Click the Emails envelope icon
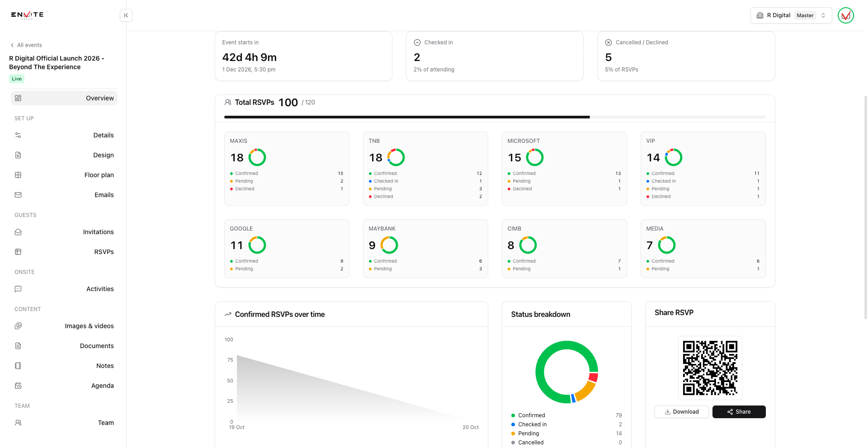 click(18, 195)
